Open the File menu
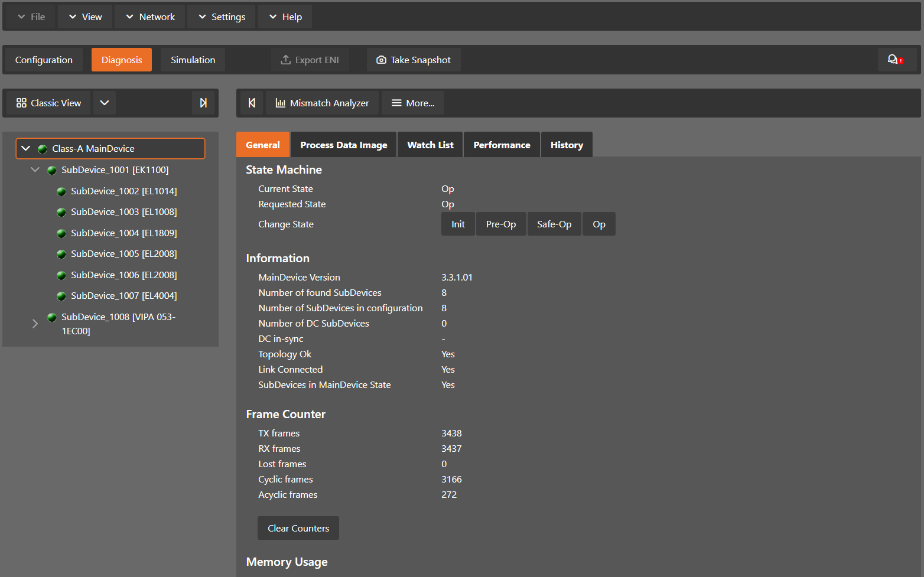This screenshot has height=577, width=924. click(x=31, y=17)
